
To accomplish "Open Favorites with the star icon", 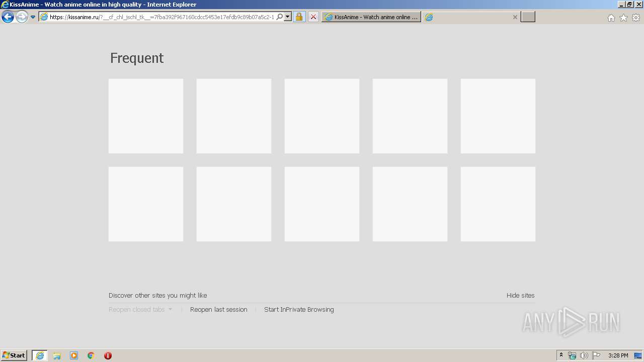I will [x=624, y=18].
